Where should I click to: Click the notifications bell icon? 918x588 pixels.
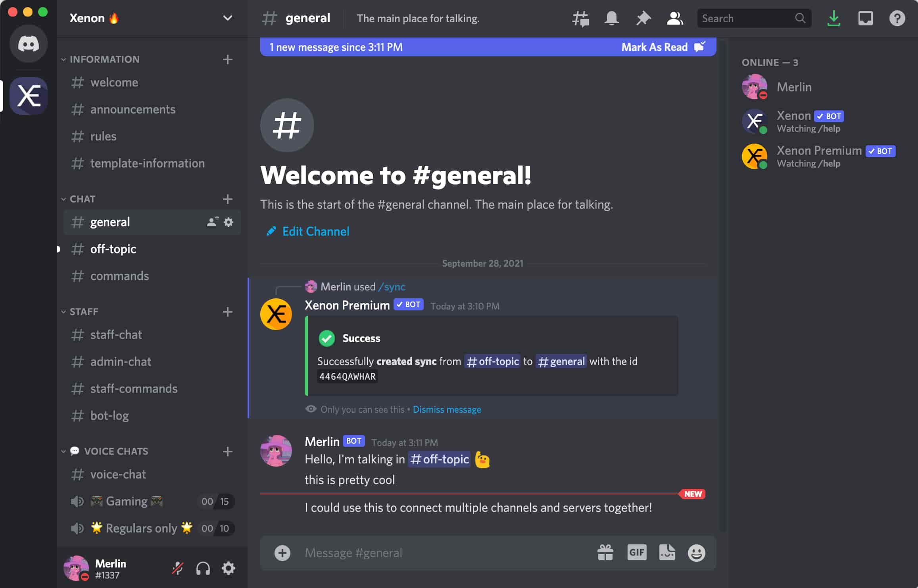(610, 18)
